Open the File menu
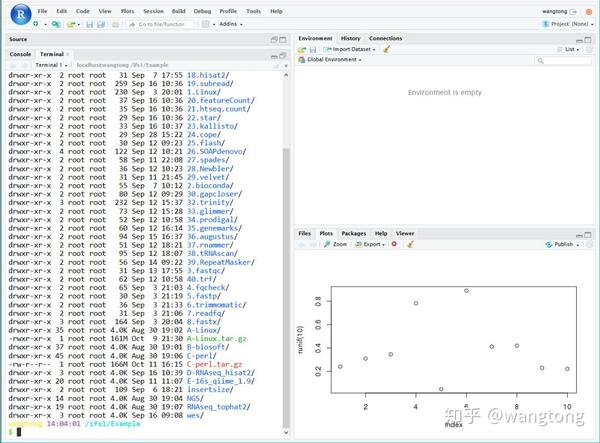600x443 pixels. (42, 11)
